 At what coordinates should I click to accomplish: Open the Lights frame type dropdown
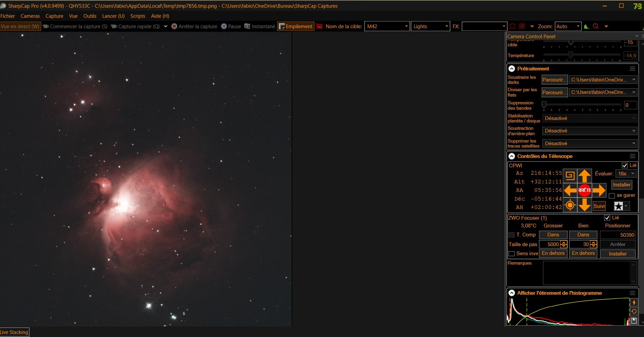pos(430,26)
